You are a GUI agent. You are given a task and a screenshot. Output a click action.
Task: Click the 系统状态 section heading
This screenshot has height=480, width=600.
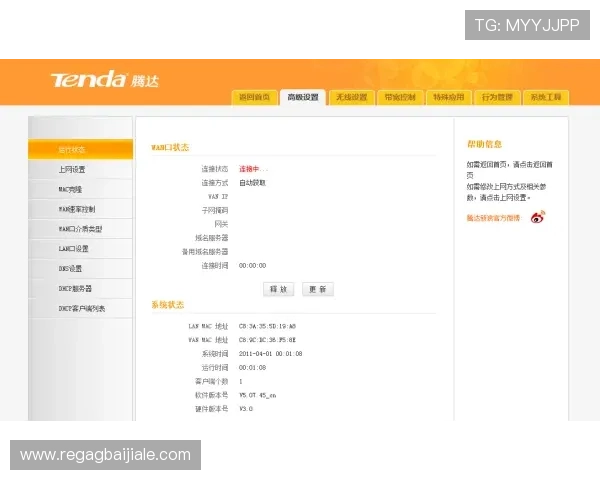[x=168, y=305]
